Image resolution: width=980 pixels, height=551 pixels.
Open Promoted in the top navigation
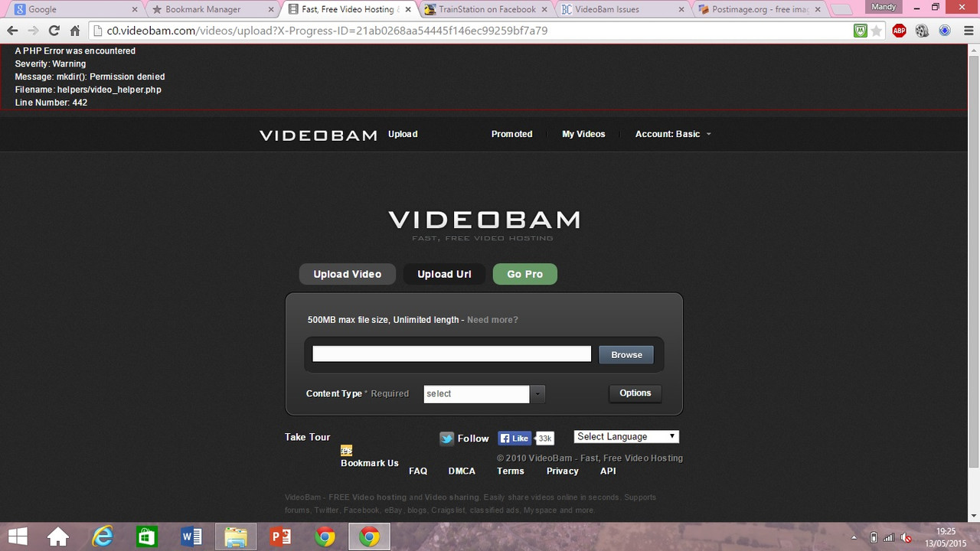pyautogui.click(x=511, y=134)
